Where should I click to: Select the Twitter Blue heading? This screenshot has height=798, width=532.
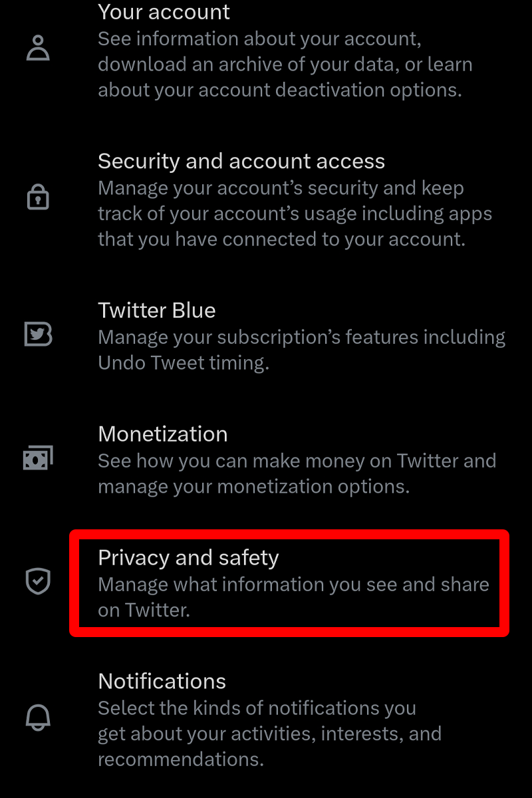tap(157, 311)
